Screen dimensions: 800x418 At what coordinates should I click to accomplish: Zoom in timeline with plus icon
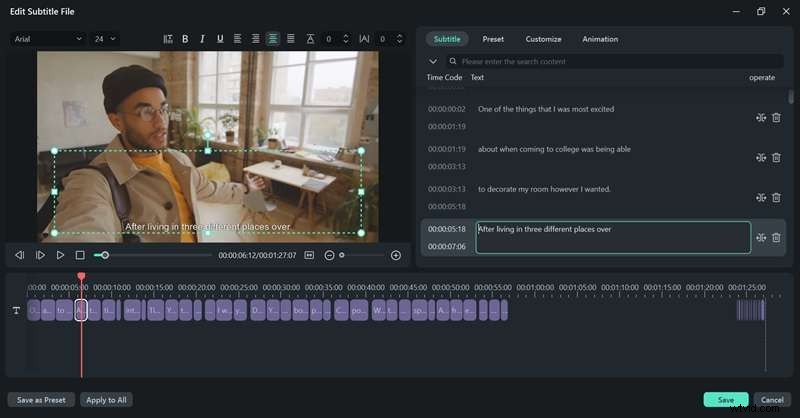[395, 255]
